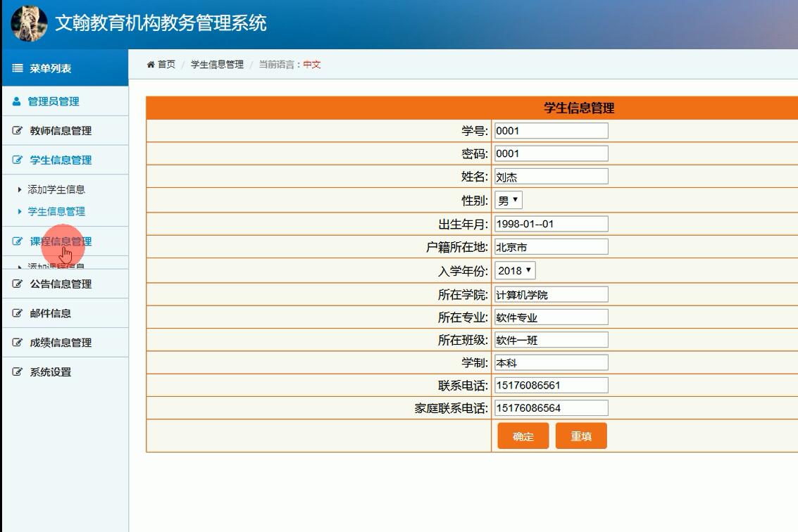798x532 pixels.
Task: Click the edit icon beside 邮件信息
Action: pyautogui.click(x=18, y=313)
